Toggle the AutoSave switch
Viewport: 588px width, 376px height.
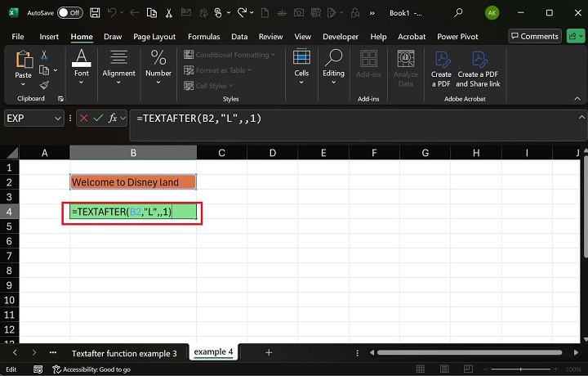point(69,12)
